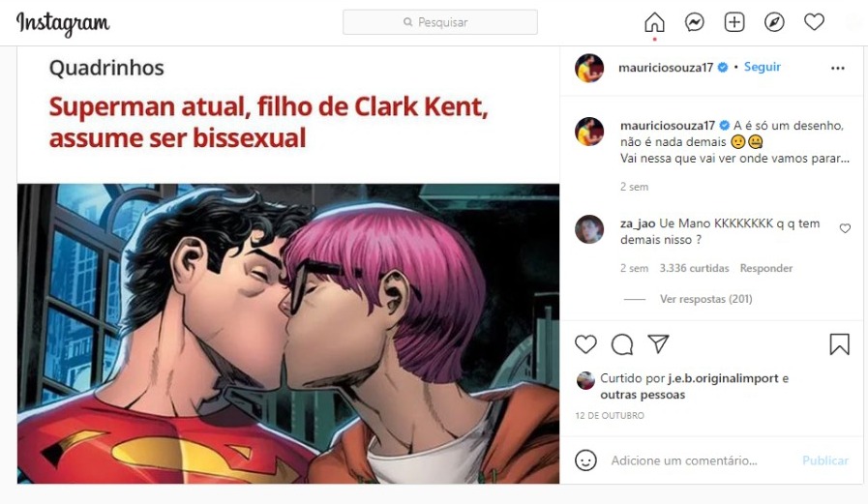This screenshot has width=868, height=504.
Task: Open emoji picker smiley icon
Action: point(585,460)
